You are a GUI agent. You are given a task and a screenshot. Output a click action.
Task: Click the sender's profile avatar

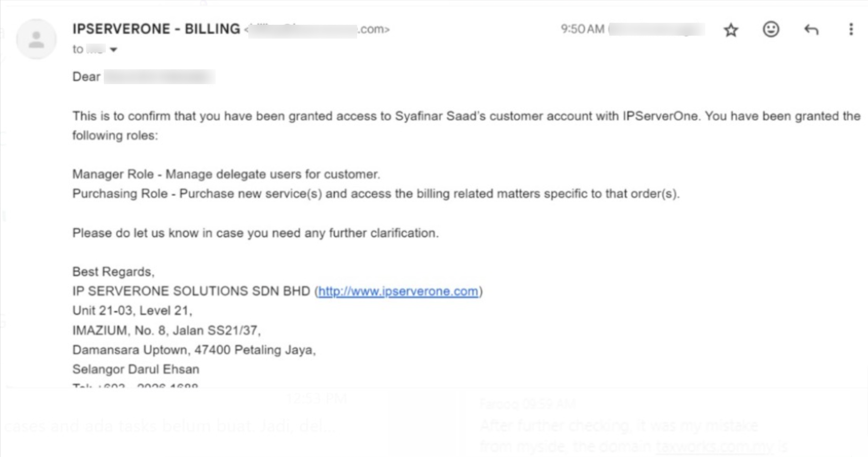point(36,39)
